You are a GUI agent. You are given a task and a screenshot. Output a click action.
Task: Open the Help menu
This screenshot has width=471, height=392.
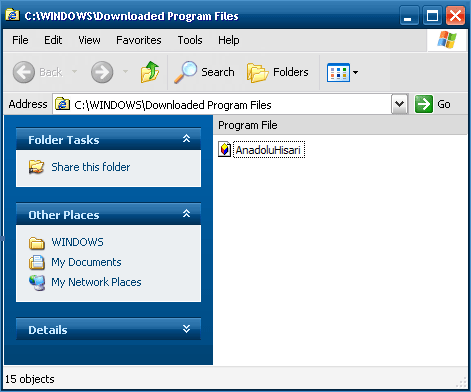(x=229, y=40)
